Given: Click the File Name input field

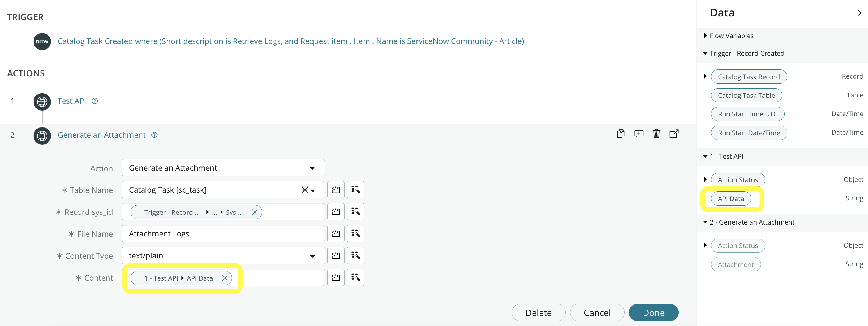Looking at the screenshot, I should pyautogui.click(x=223, y=234).
